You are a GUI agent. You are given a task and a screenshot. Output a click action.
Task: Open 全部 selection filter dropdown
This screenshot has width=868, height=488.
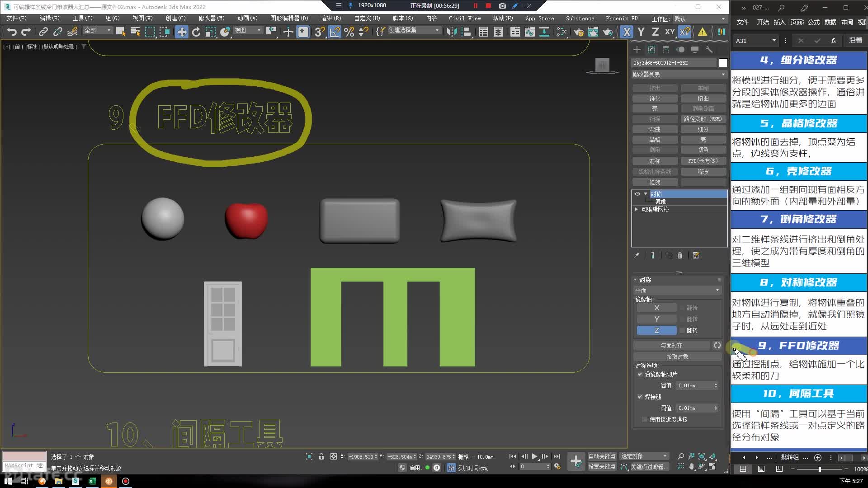click(98, 30)
